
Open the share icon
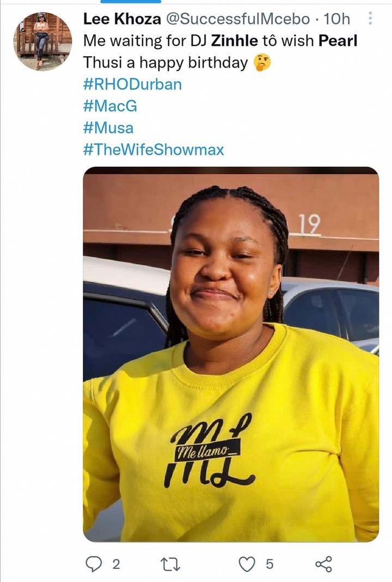[x=323, y=564]
